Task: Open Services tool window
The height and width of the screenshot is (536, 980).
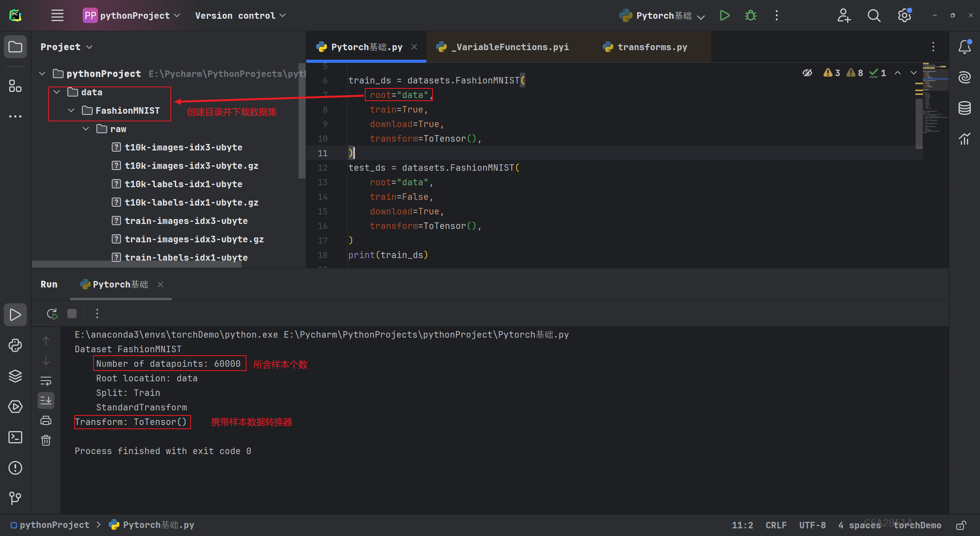Action: (x=15, y=407)
